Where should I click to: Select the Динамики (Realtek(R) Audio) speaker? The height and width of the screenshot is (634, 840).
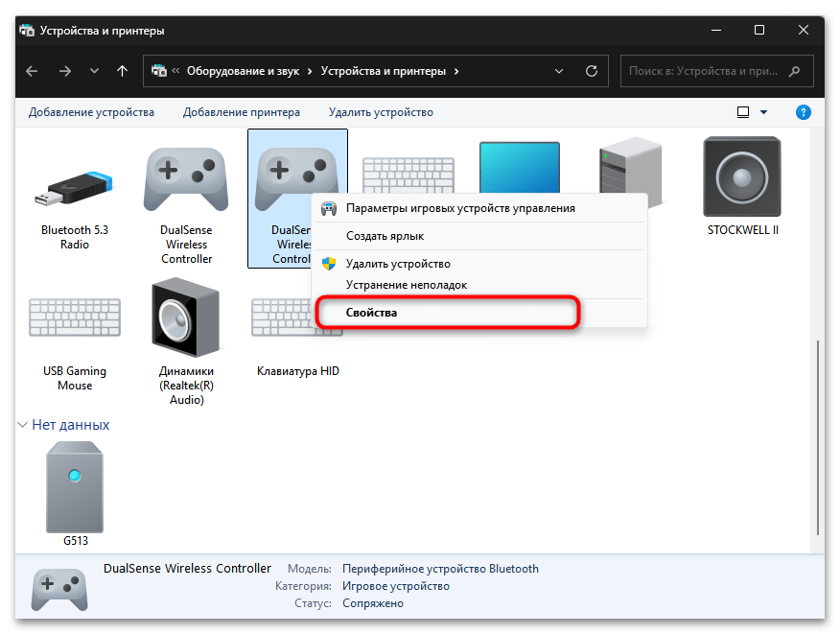[185, 317]
